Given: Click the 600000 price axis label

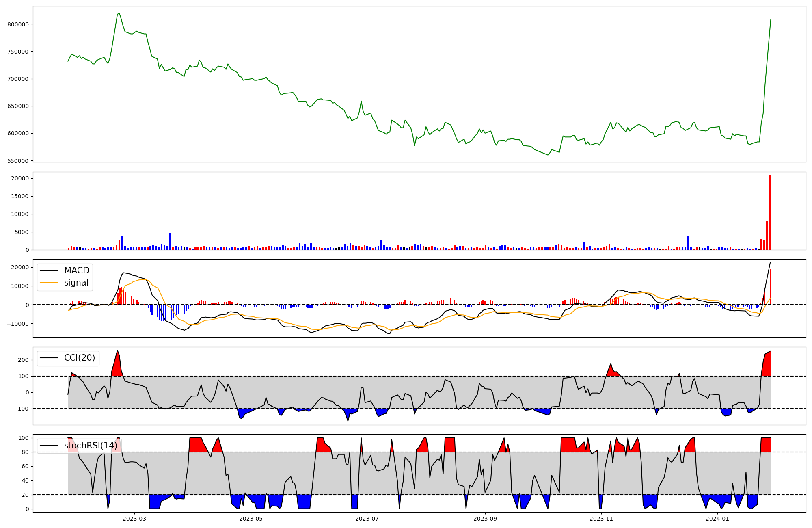Looking at the screenshot, I should pos(18,133).
